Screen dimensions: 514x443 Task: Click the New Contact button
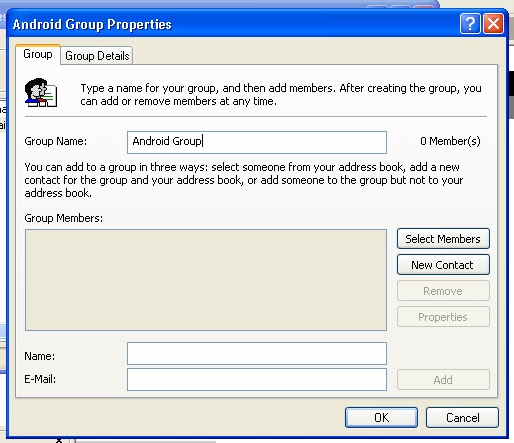pyautogui.click(x=443, y=265)
